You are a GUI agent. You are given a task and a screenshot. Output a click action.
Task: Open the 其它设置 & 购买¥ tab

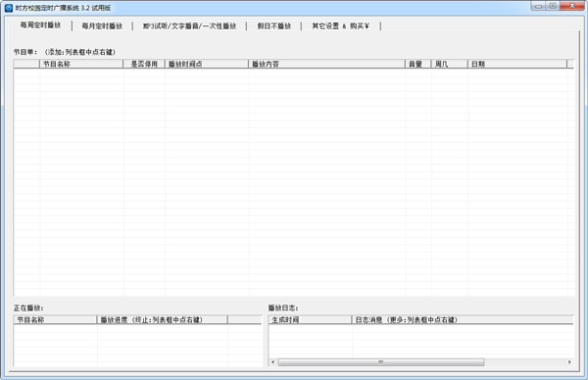340,25
